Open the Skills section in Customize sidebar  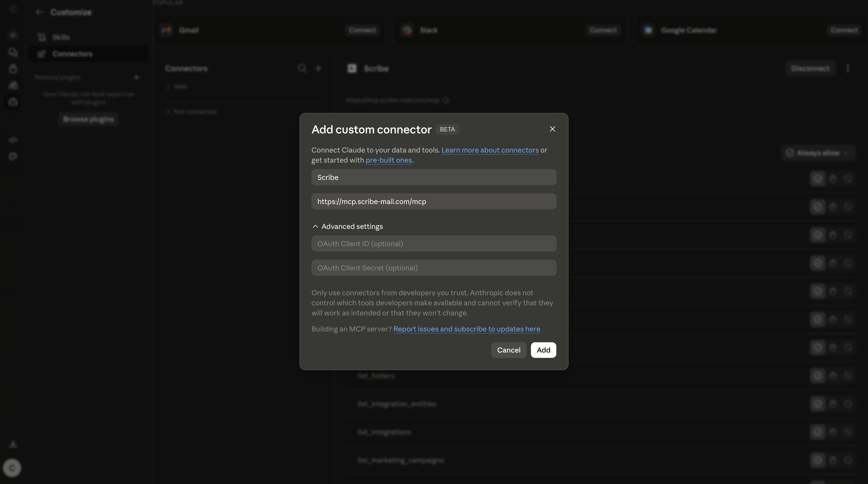click(x=88, y=37)
